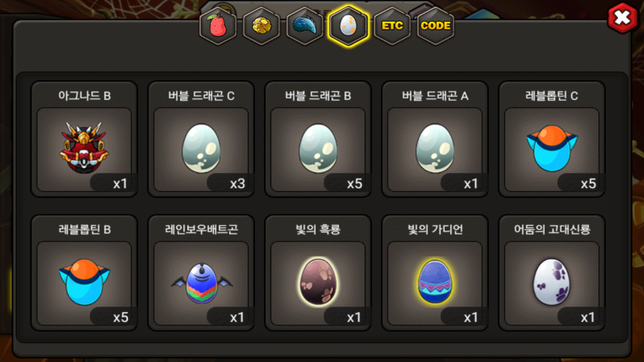Choose the 버블 드래곤 B egg

click(x=318, y=139)
